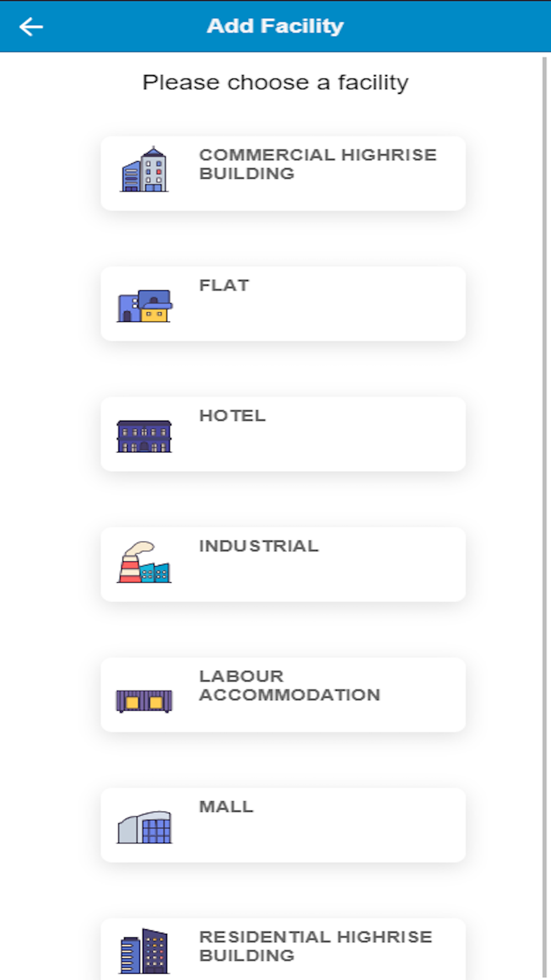Click the blue and yellow flat icon
Image resolution: width=551 pixels, height=980 pixels.
click(144, 306)
